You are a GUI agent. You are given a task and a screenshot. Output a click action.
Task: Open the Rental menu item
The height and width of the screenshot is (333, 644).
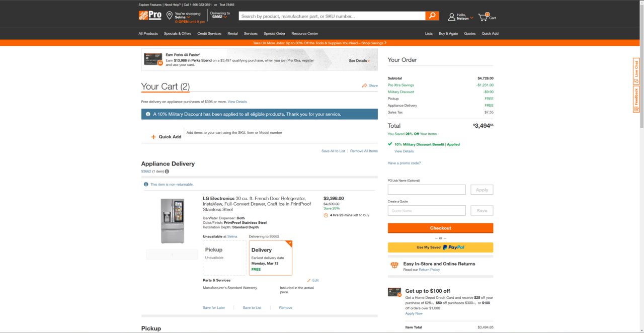[232, 34]
